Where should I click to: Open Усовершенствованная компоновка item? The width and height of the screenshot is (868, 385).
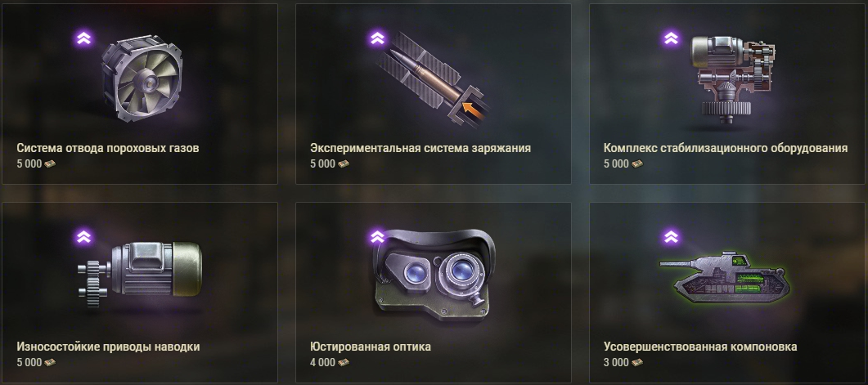700,347
